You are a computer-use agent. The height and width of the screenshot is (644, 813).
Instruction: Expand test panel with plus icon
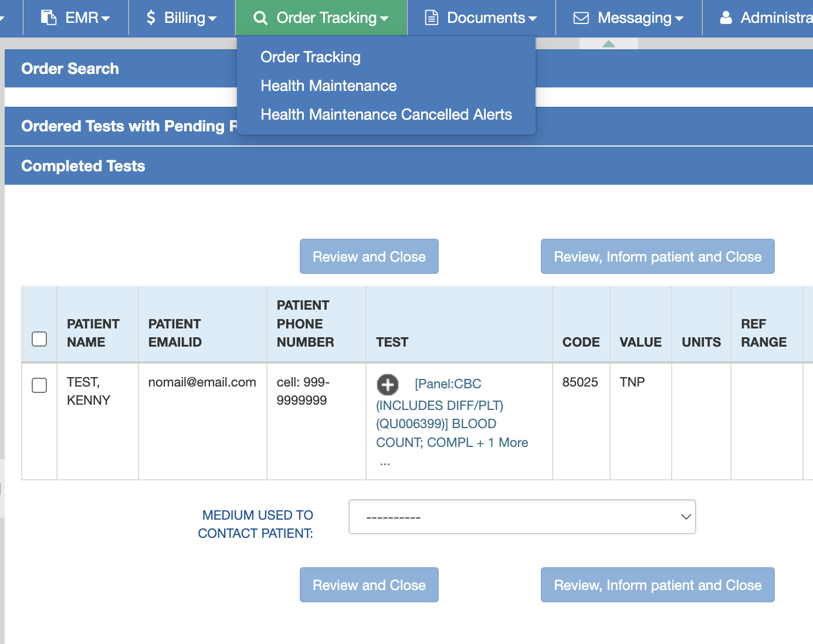[x=387, y=385]
